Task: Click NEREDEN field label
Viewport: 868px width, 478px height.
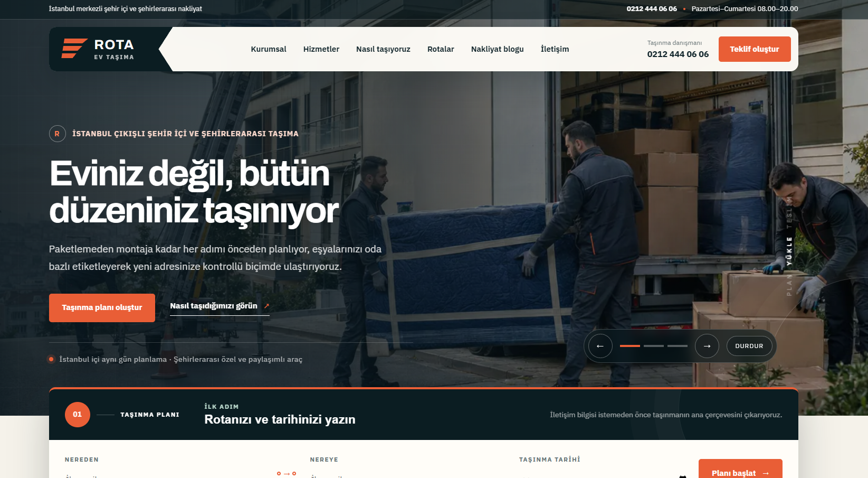Action: tap(82, 460)
